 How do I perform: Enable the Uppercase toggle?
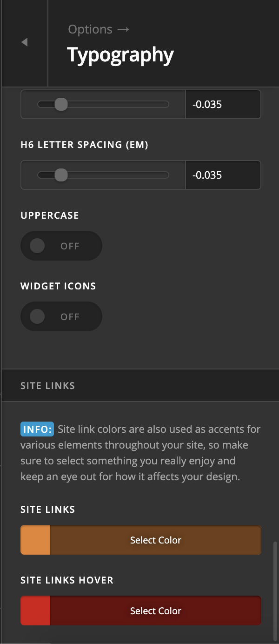coord(61,246)
